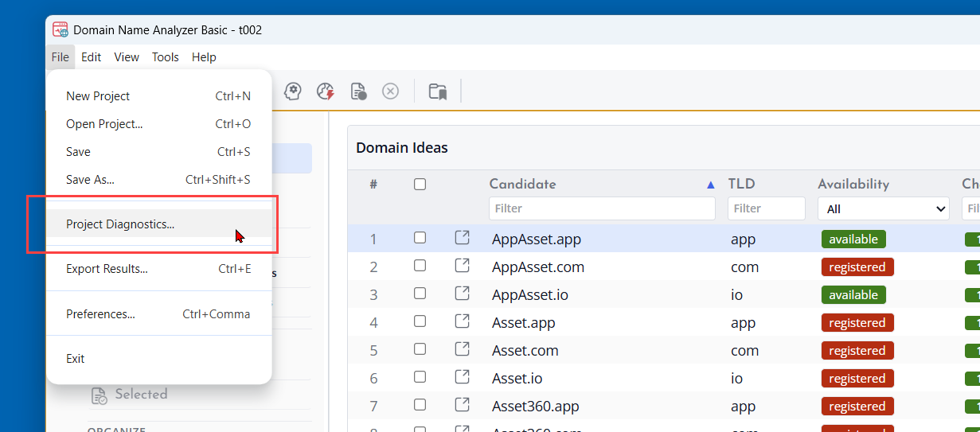Open the external link icon for Asset.io
Viewport: 980px width, 432px height.
(462, 377)
